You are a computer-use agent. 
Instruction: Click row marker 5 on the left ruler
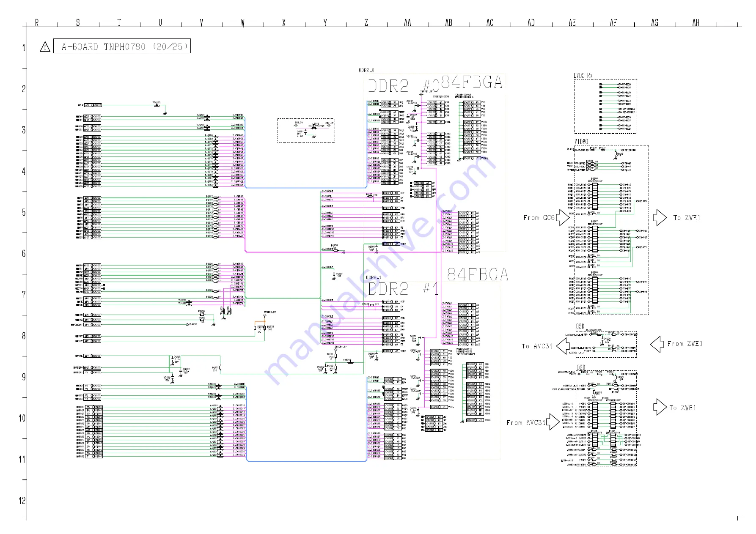(x=24, y=212)
